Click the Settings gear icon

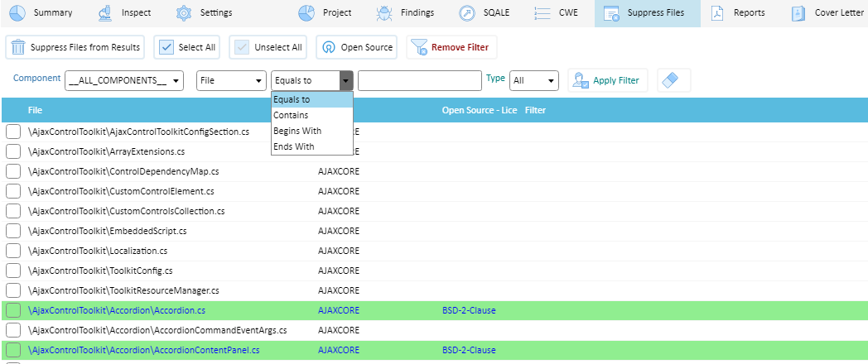[x=184, y=12]
